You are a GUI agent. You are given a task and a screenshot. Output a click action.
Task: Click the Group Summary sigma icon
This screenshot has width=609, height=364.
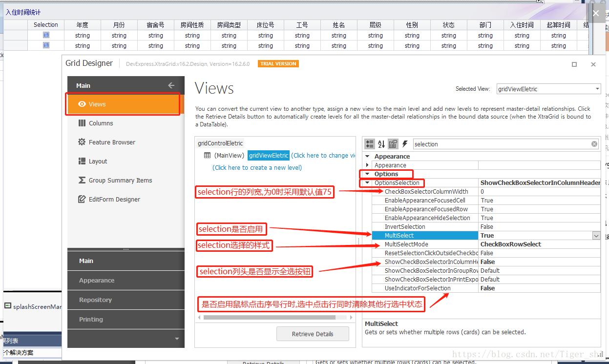tap(82, 180)
